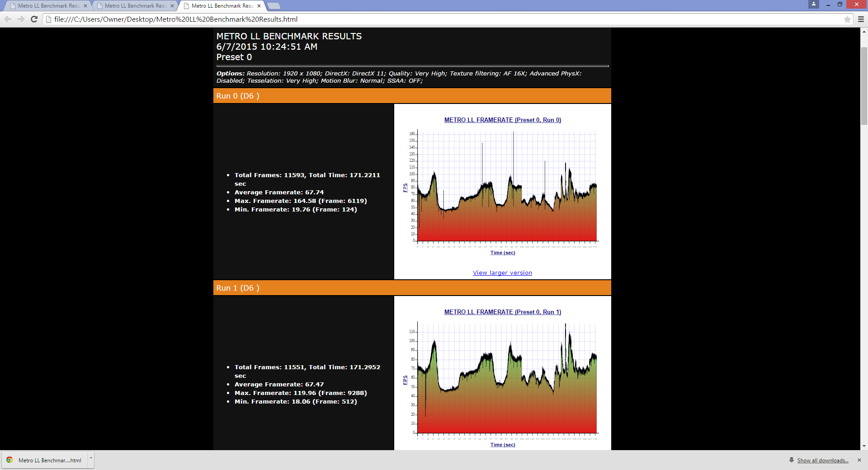Restore down the Chrome window
868x470 pixels.
point(840,5)
